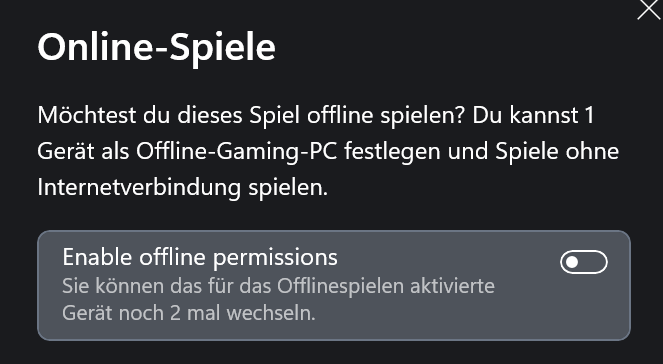Screen dimensions: 663x364
Task: Click the 'Gerät noch 2 mal wechseln' line
Action: point(189,313)
